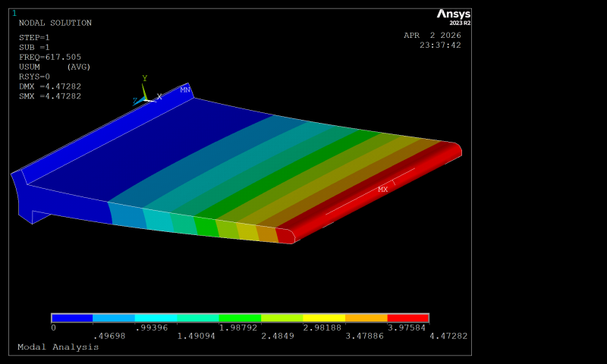Click the orange band in the legend
The height and width of the screenshot is (364, 607).
click(x=366, y=318)
